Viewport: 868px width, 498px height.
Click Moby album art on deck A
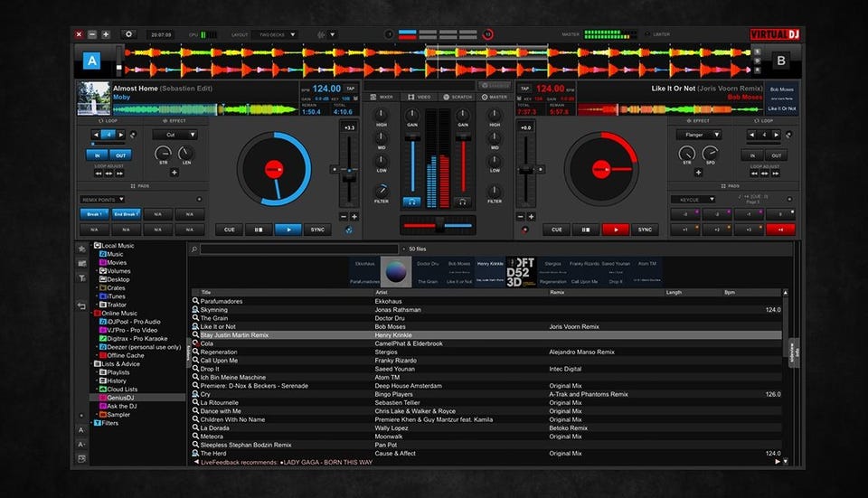(93, 98)
